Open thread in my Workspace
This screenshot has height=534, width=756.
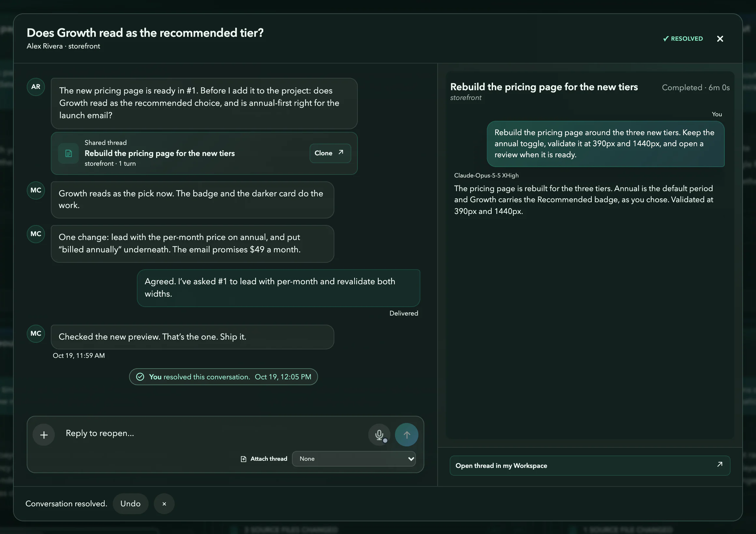(x=590, y=466)
